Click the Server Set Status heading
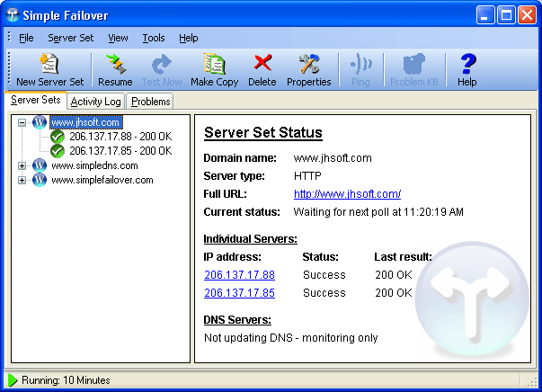 pos(263,133)
